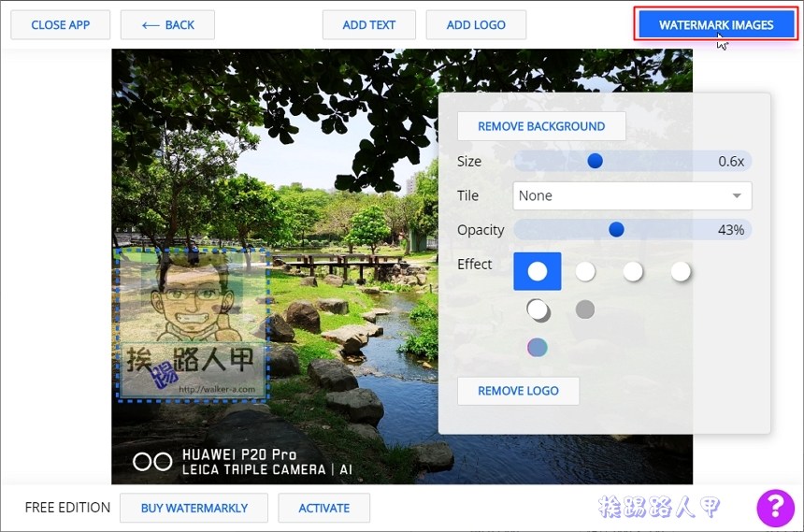The width and height of the screenshot is (804, 532).
Task: Select the gray circle effect
Action: 585,309
